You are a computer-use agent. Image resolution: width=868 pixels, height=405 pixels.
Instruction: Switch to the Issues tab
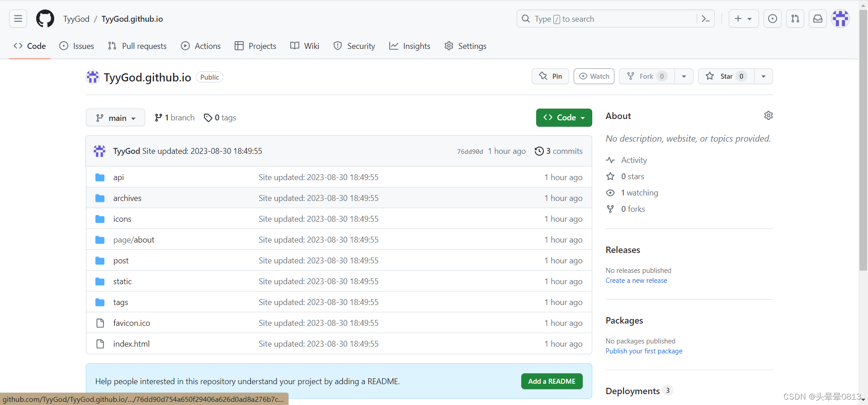coord(77,46)
